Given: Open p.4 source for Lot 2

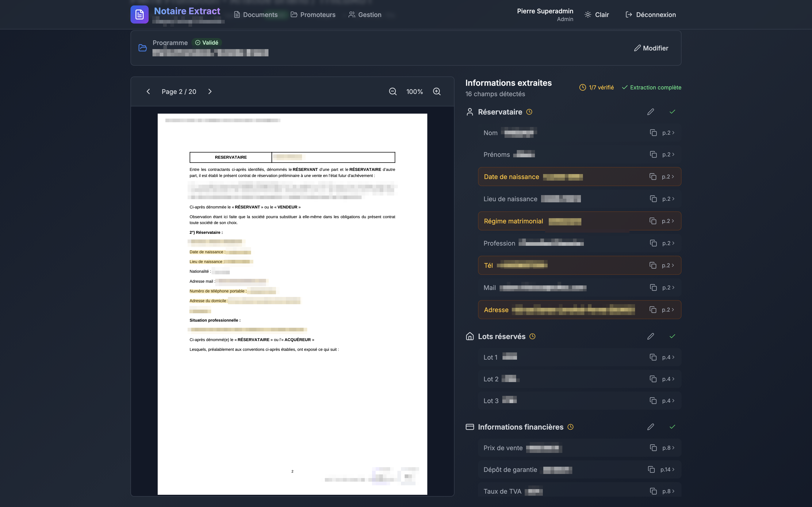Looking at the screenshot, I should pos(668,379).
